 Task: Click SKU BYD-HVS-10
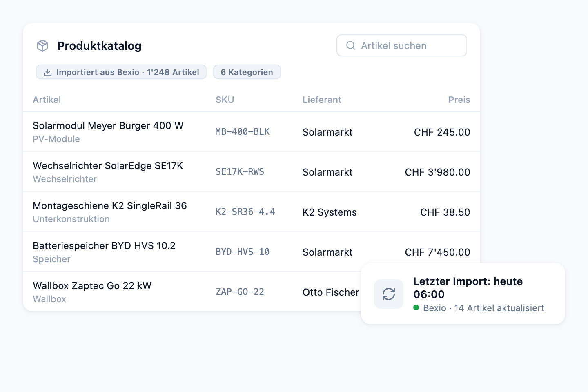pyautogui.click(x=243, y=252)
